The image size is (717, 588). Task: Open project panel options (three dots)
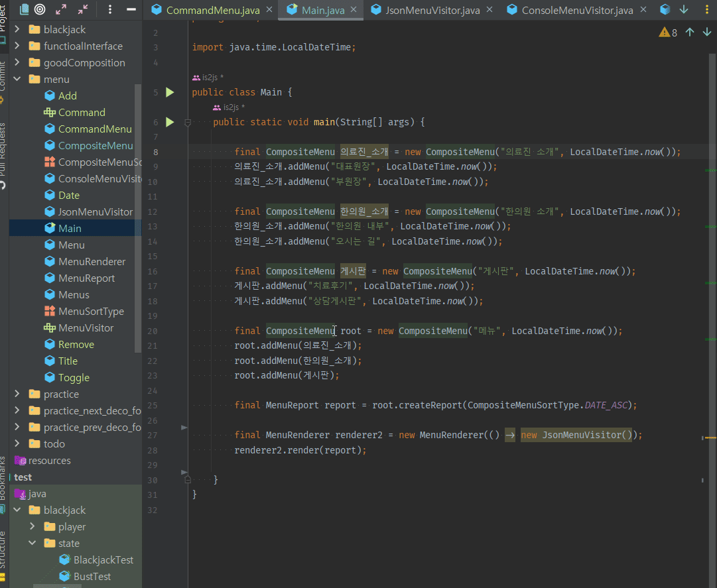110,9
